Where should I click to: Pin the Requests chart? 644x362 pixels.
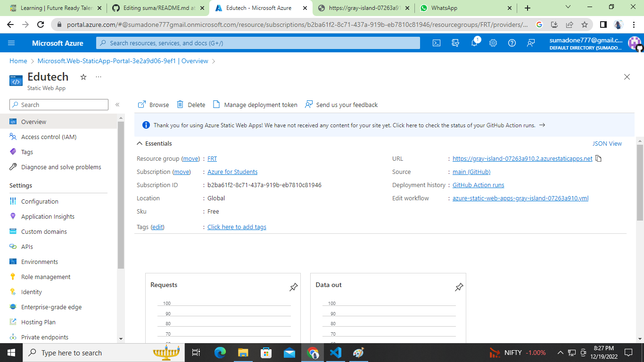point(293,286)
